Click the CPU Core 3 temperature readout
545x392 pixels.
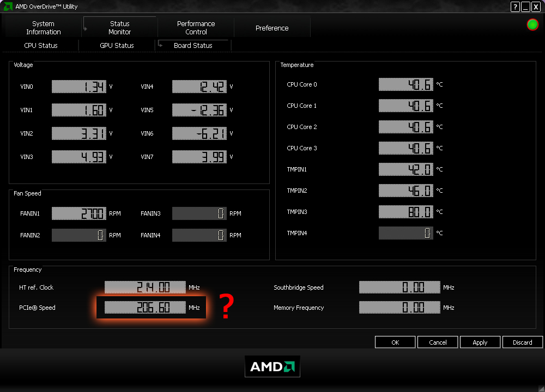click(x=406, y=148)
